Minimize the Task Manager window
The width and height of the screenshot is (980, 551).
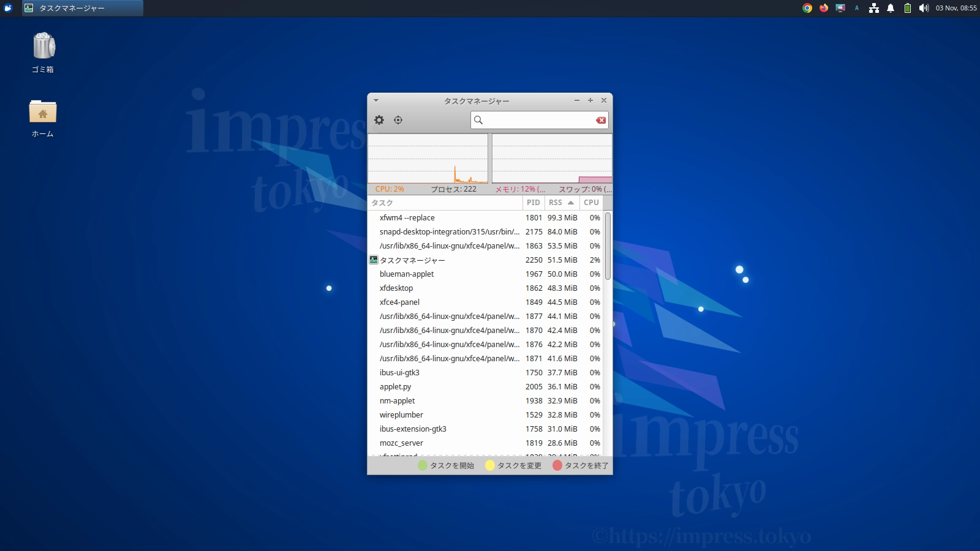(577, 100)
